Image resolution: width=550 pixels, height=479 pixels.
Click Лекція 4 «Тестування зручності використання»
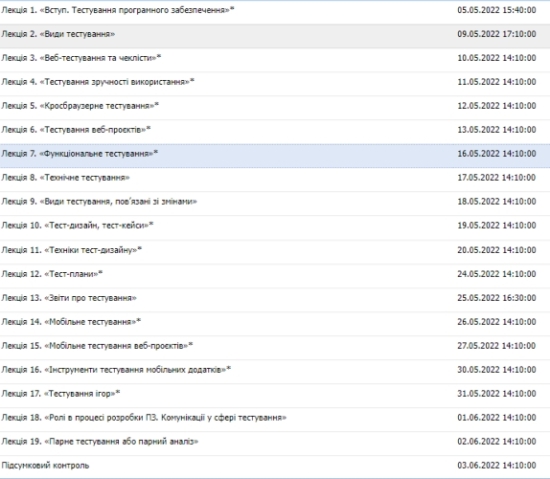[x=98, y=82]
